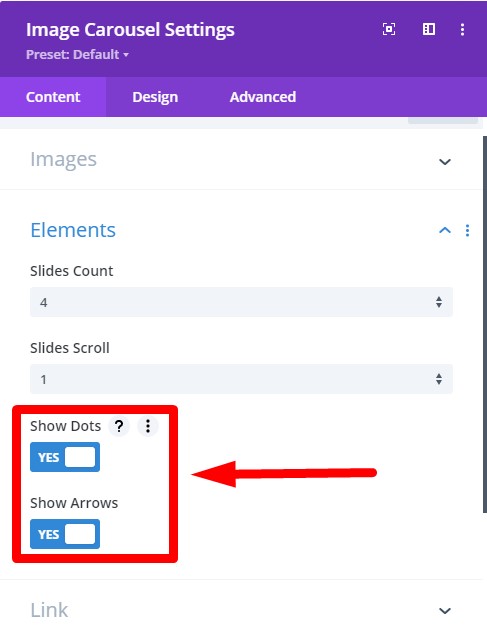Expand the Images section
The image size is (487, 630).
445,162
